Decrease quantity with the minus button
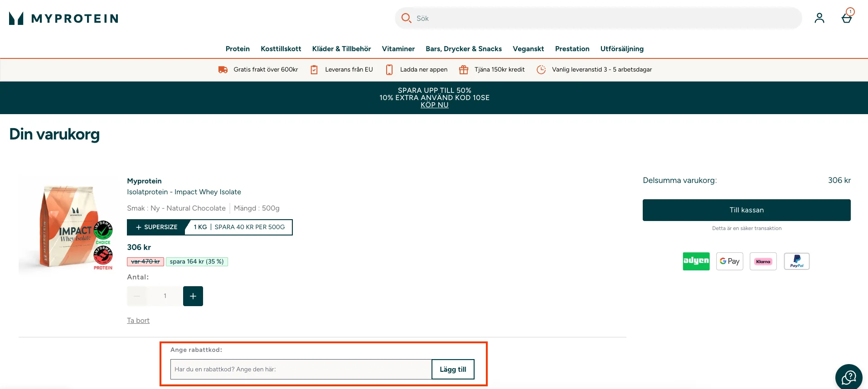The height and width of the screenshot is (389, 868). tap(137, 296)
